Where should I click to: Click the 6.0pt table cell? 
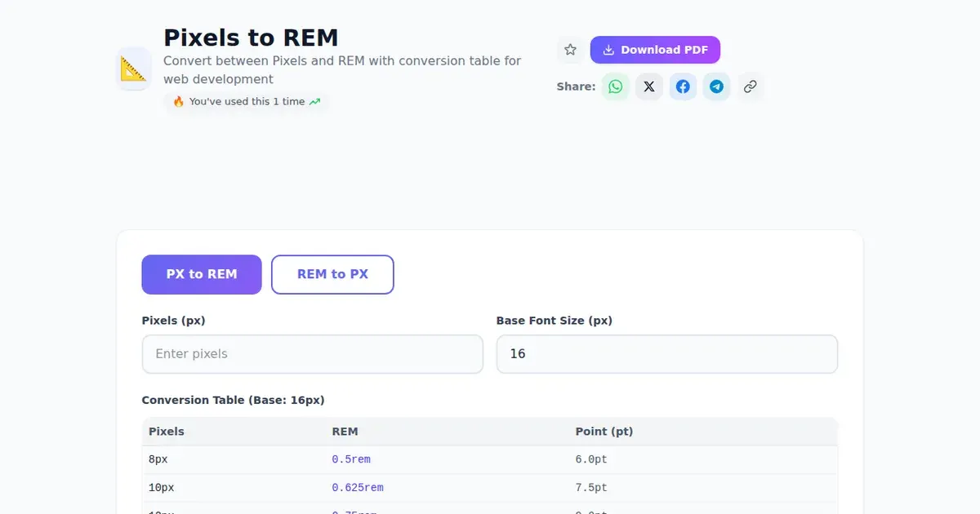point(591,460)
